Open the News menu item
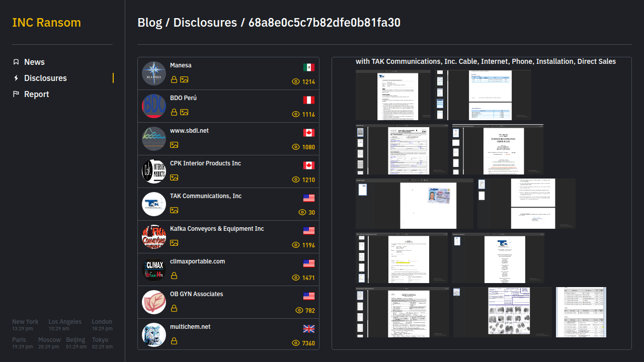Viewport: 644px width, 362px height. (x=34, y=62)
